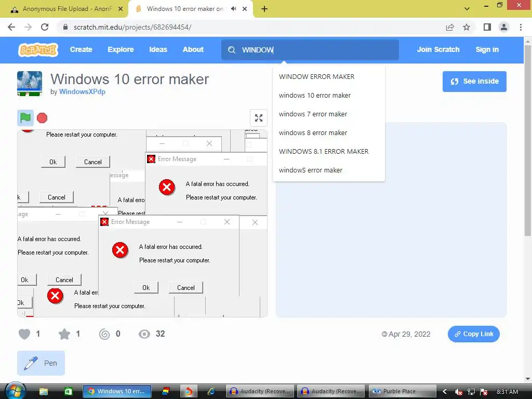
Task: Love the project with heart icon
Action: (24, 334)
